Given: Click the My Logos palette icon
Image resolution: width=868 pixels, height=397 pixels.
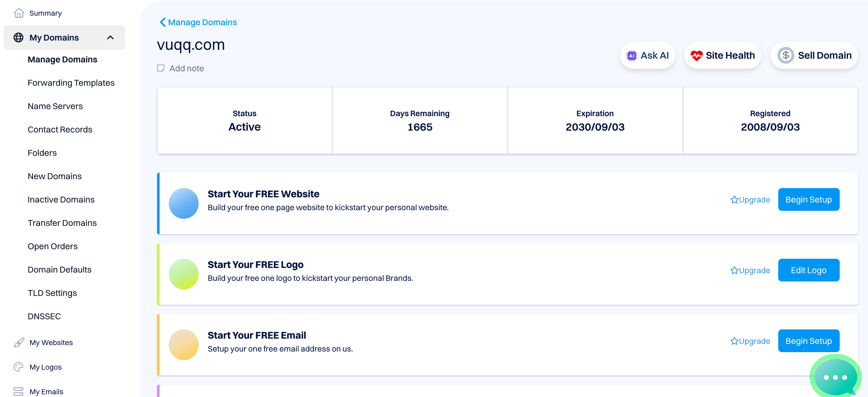Looking at the screenshot, I should pyautogui.click(x=18, y=367).
